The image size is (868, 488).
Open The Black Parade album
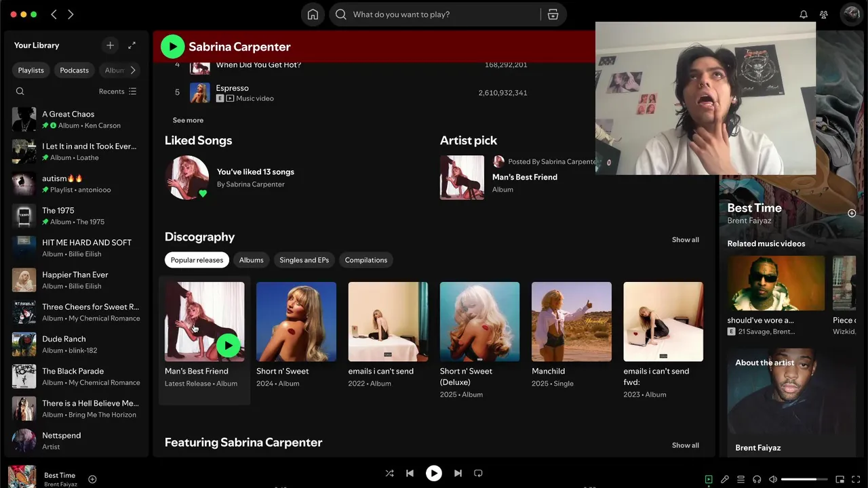76,376
